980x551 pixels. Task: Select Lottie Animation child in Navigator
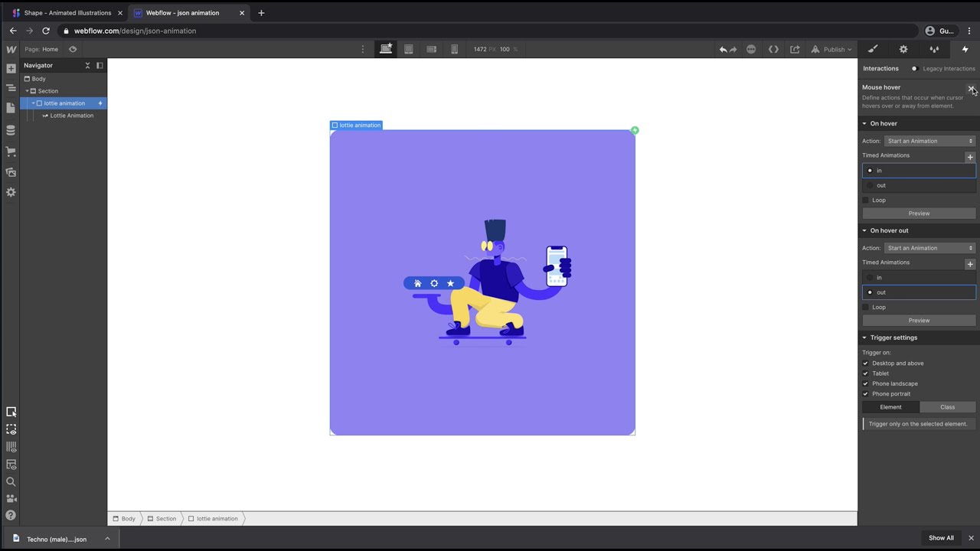tap(72, 116)
